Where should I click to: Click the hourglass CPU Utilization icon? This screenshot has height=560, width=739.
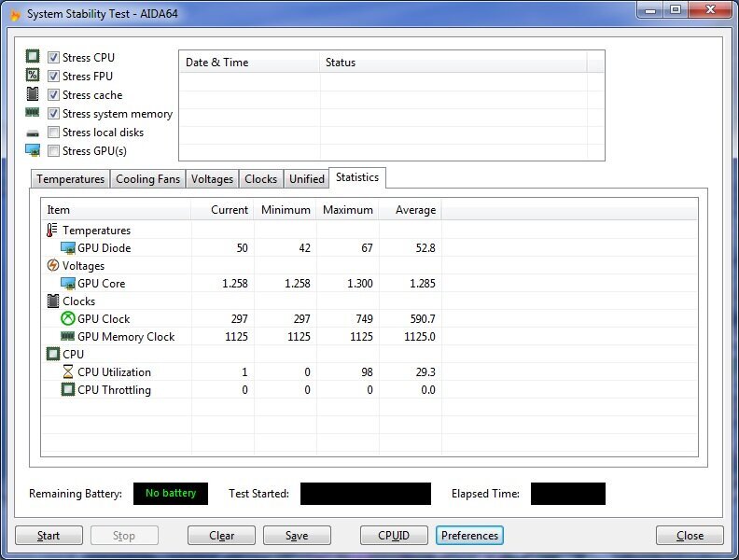[x=67, y=372]
